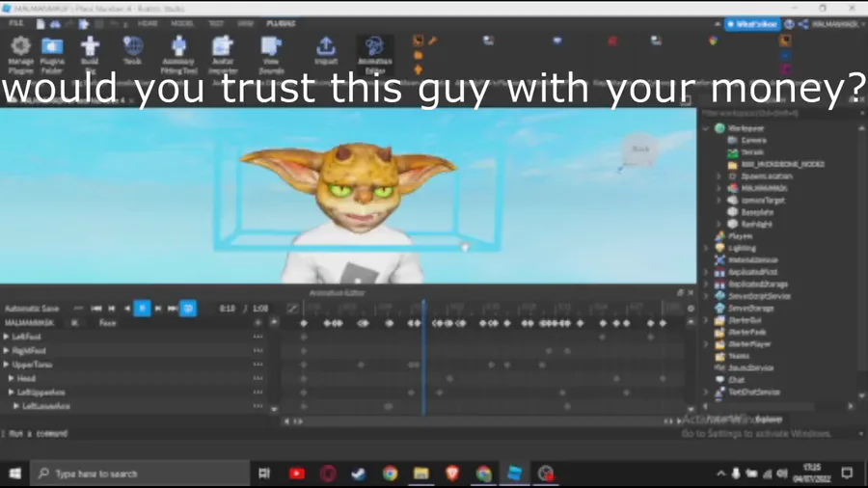Toggle the IK button in Animation Editor

click(74, 322)
